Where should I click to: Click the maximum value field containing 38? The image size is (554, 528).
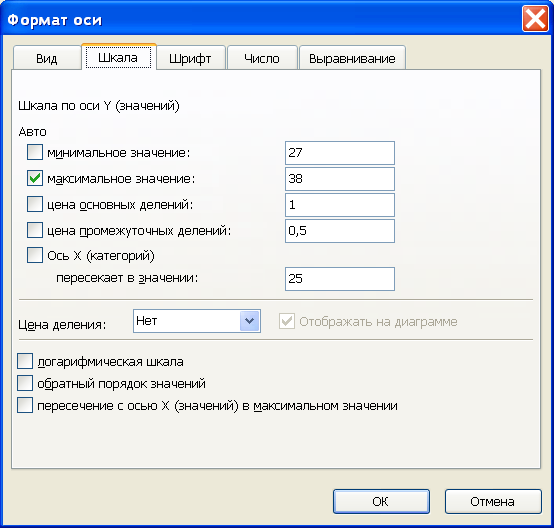(340, 179)
